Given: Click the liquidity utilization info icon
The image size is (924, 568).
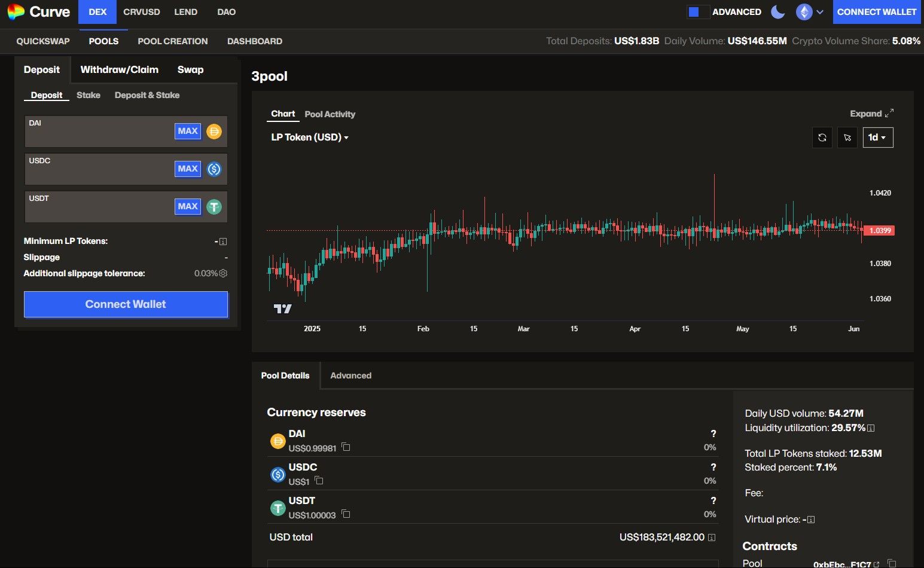Looking at the screenshot, I should click(871, 428).
